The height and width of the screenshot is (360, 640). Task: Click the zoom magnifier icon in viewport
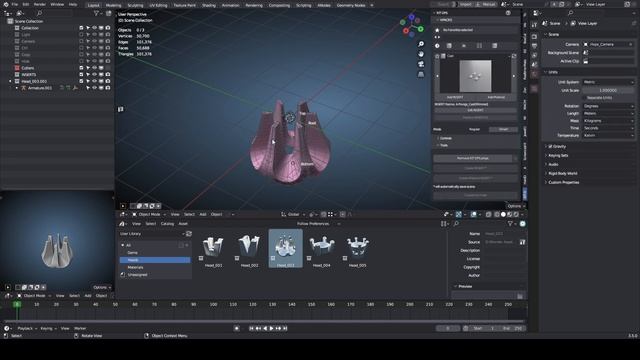coord(421,44)
